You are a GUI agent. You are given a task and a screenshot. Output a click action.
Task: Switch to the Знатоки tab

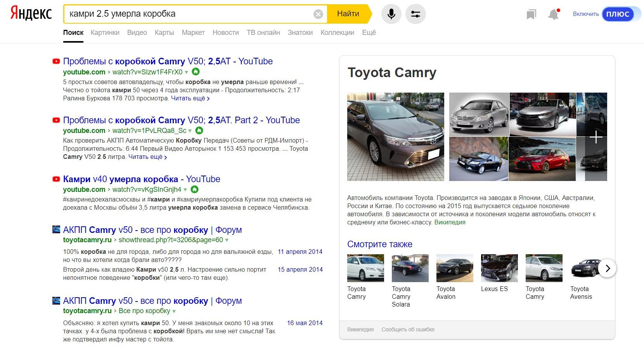point(300,33)
